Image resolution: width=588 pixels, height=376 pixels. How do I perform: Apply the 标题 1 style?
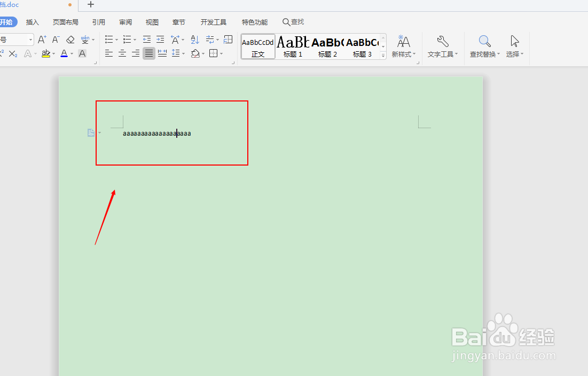(293, 47)
